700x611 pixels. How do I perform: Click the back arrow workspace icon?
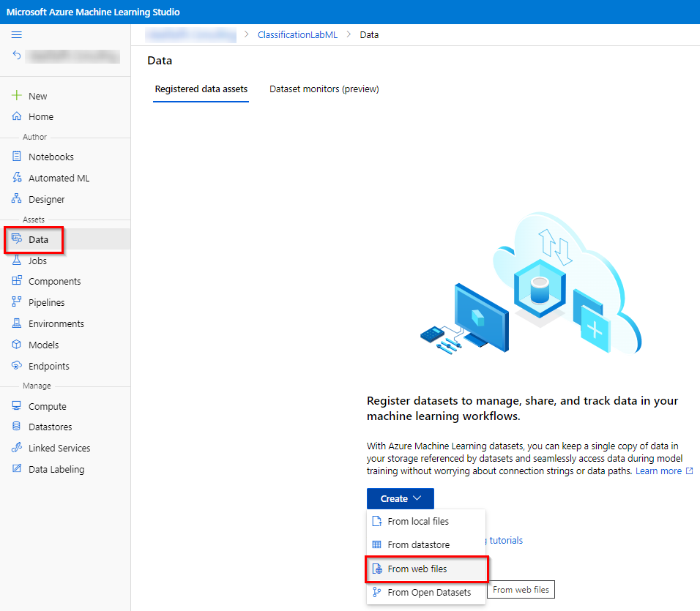click(x=17, y=55)
